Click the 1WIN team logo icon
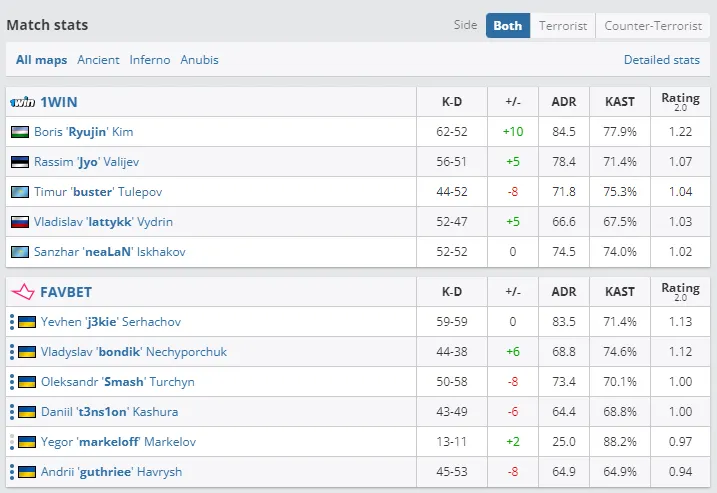This screenshot has width=717, height=493. coord(23,102)
